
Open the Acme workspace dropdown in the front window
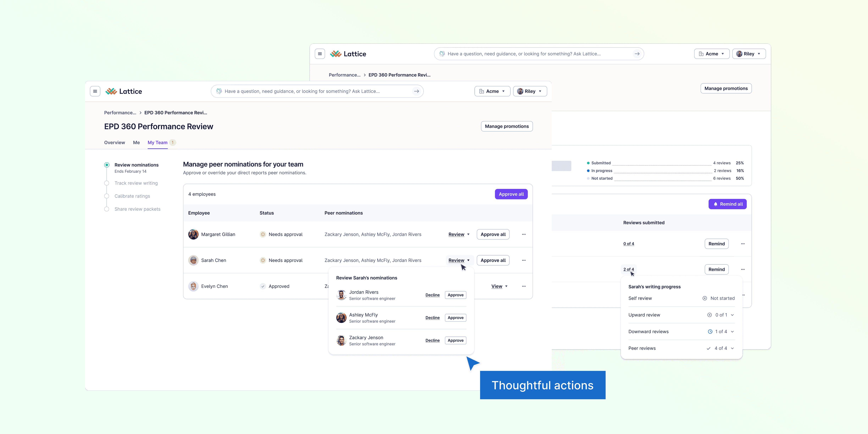pos(492,91)
